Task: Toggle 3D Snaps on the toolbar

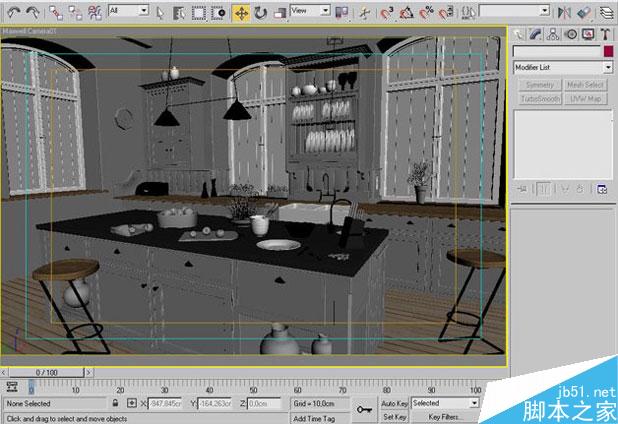Action: pos(387,13)
